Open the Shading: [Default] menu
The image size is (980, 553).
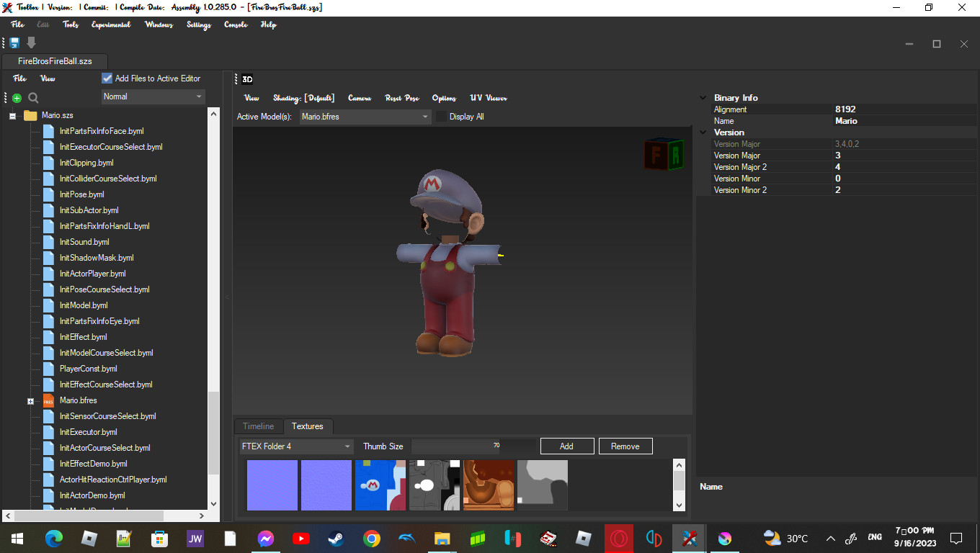click(x=304, y=98)
